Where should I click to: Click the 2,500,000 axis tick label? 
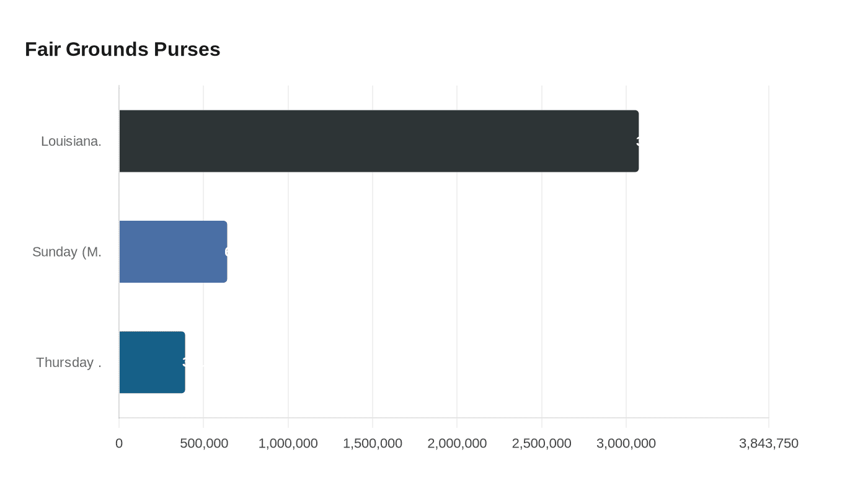[541, 443]
